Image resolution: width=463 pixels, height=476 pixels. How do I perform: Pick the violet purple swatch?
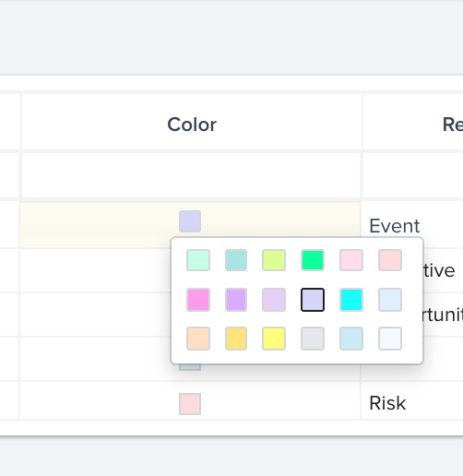click(x=236, y=300)
